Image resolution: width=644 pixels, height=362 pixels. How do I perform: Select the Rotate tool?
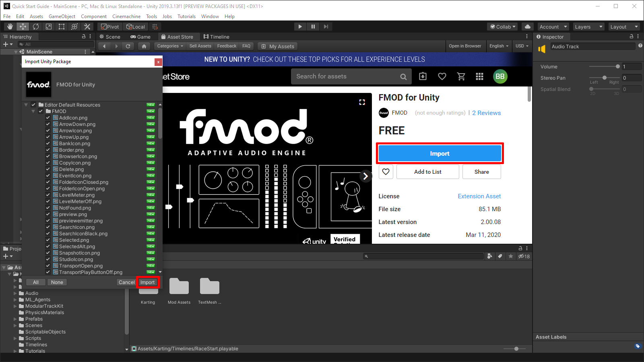(x=36, y=27)
